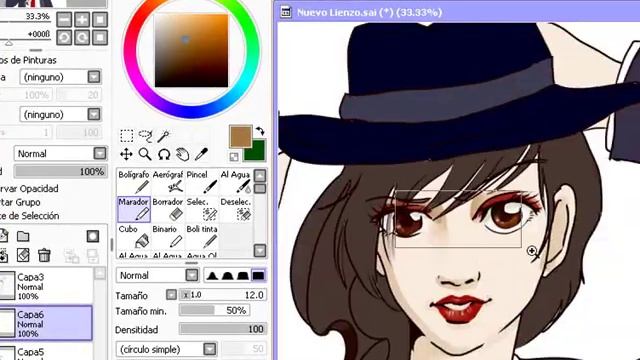
Task: Select the magic wand tool
Action: point(164,136)
